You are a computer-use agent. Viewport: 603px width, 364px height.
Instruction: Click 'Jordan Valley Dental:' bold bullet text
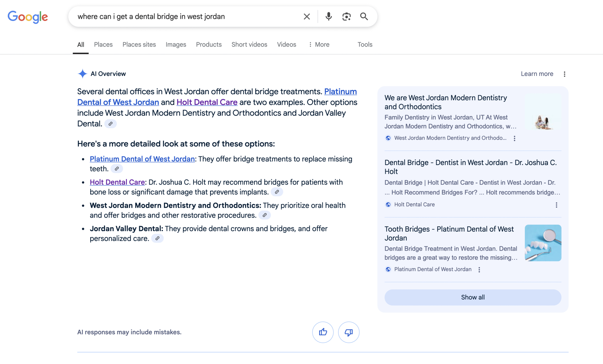pos(126,229)
